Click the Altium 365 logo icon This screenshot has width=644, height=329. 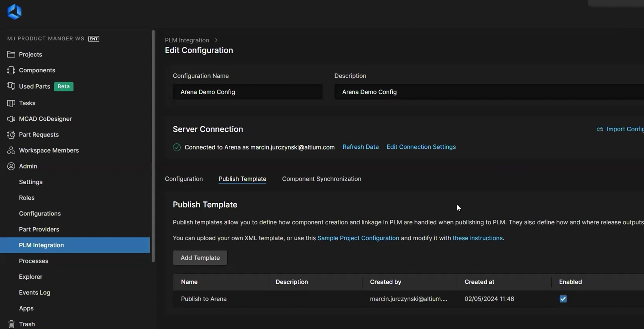click(x=14, y=12)
